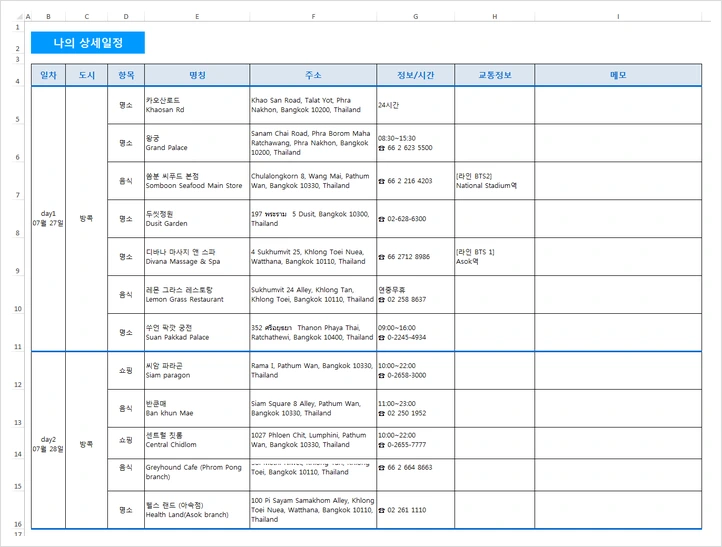The width and height of the screenshot is (722, 547).
Task: Select the 0-2655-7777 info cell
Action: click(415, 443)
